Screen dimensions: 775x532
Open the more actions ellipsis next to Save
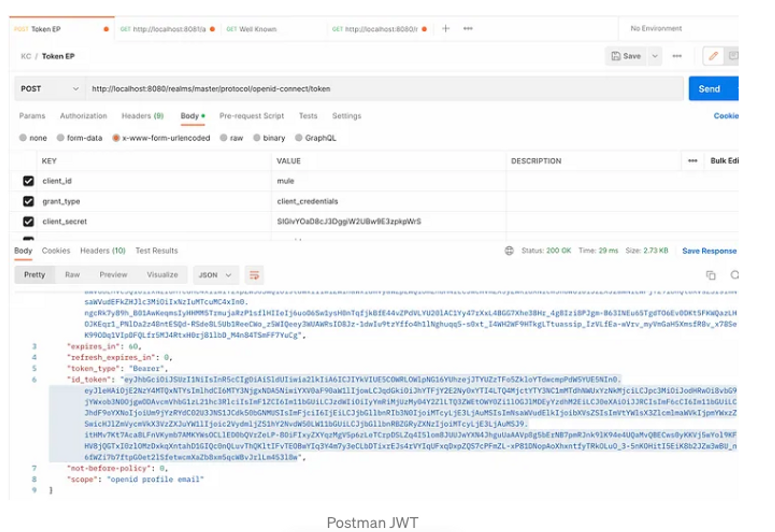coord(677,56)
